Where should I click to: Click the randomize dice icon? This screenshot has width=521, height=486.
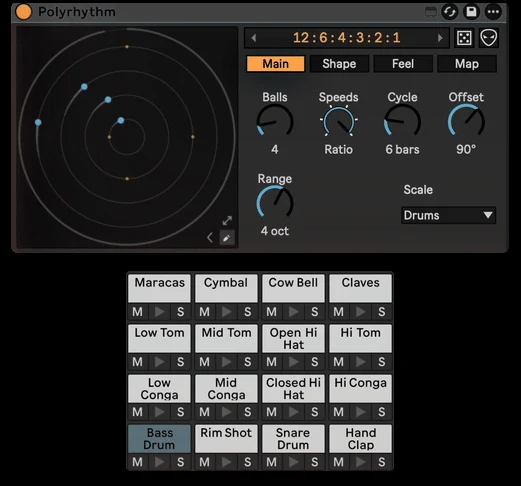pos(464,38)
